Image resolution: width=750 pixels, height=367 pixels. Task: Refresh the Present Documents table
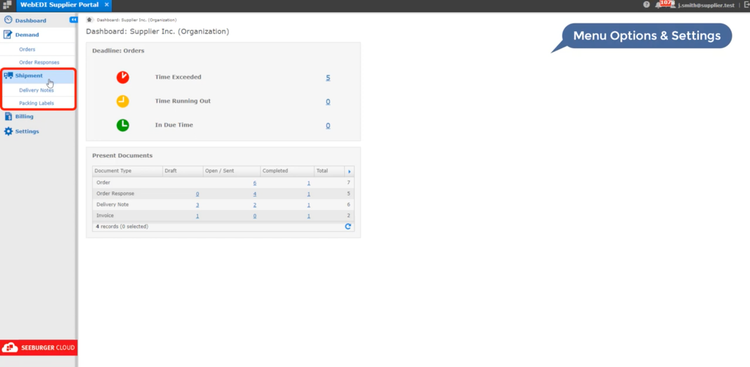click(x=348, y=226)
